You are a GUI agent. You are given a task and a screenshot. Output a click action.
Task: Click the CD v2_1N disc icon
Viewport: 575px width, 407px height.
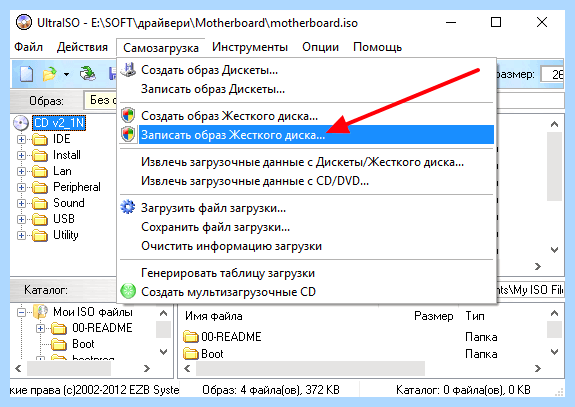[x=21, y=123]
